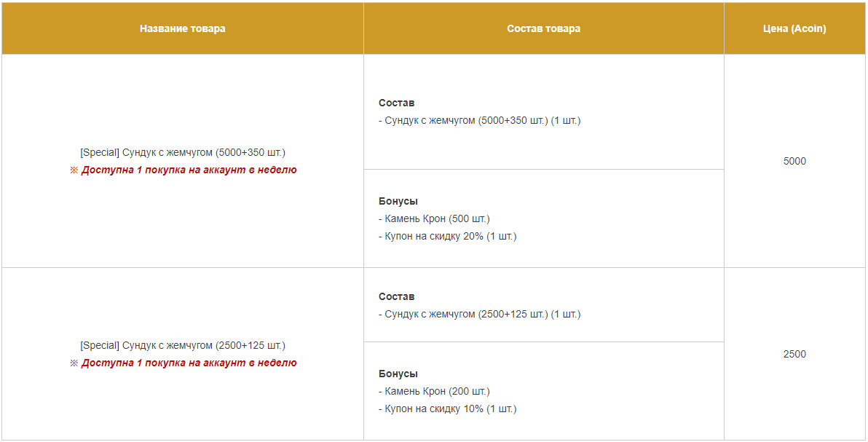868x442 pixels.
Task: Click "Состав" heading in the 5000 Acoin row
Action: [x=396, y=103]
